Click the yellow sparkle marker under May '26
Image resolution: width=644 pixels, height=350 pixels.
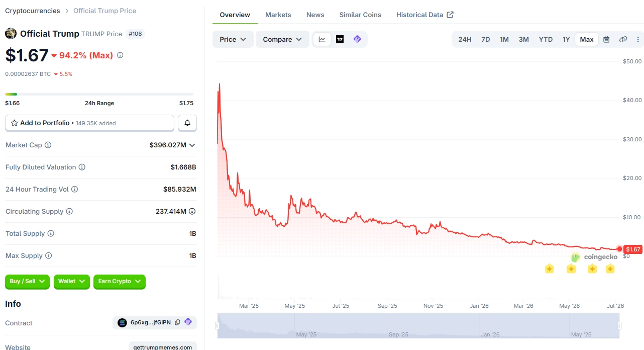click(571, 269)
